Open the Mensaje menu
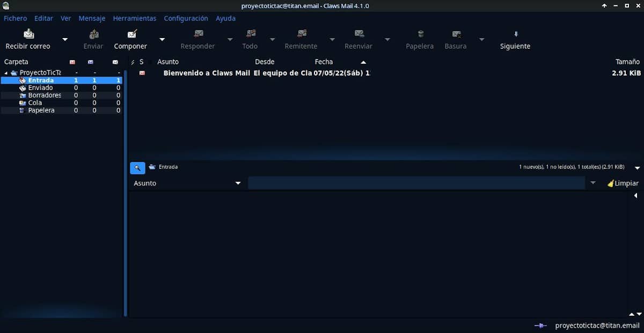This screenshot has height=333, width=644. (92, 18)
